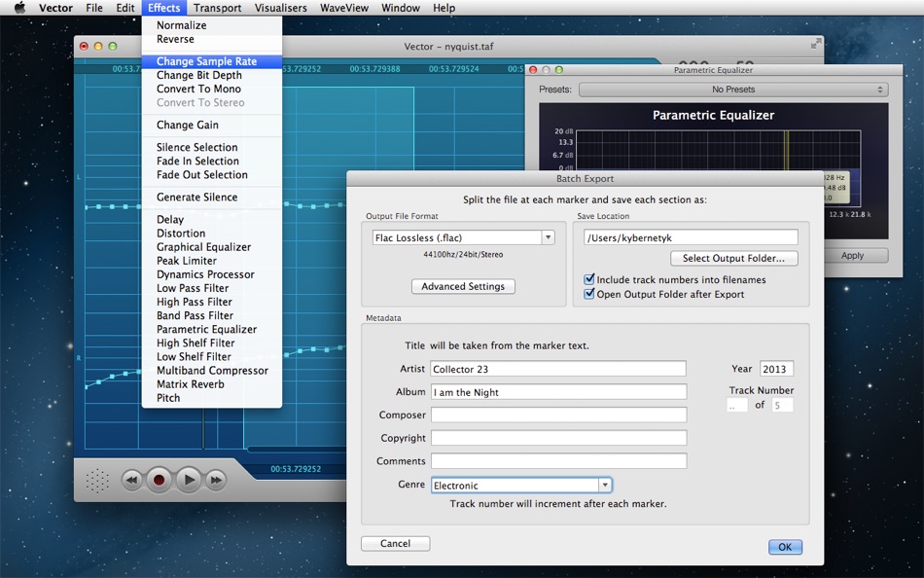Select Peak Limiter effect
Image resolution: width=924 pixels, height=578 pixels.
click(x=212, y=261)
